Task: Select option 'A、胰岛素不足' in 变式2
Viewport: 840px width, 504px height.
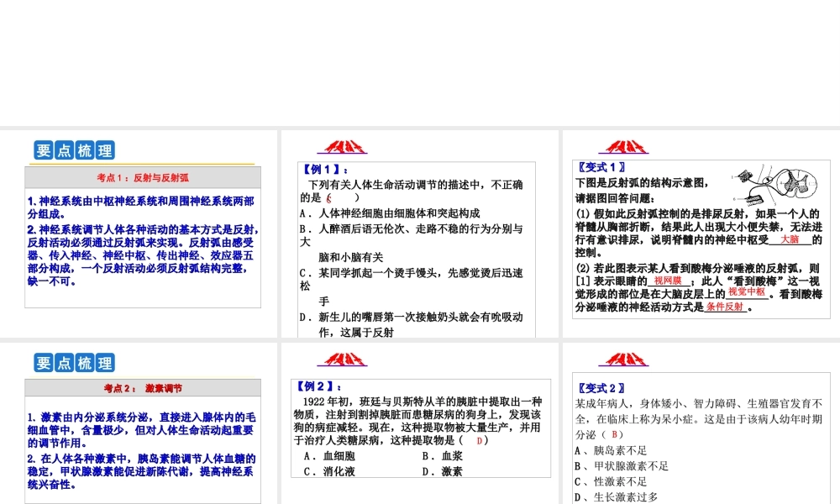Action: [612, 450]
